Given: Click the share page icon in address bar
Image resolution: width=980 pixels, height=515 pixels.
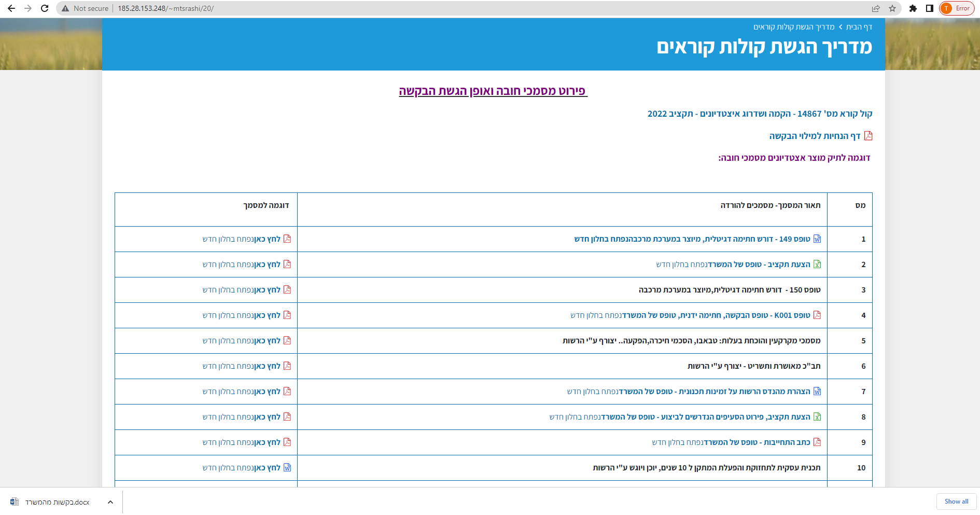Looking at the screenshot, I should click(876, 8).
